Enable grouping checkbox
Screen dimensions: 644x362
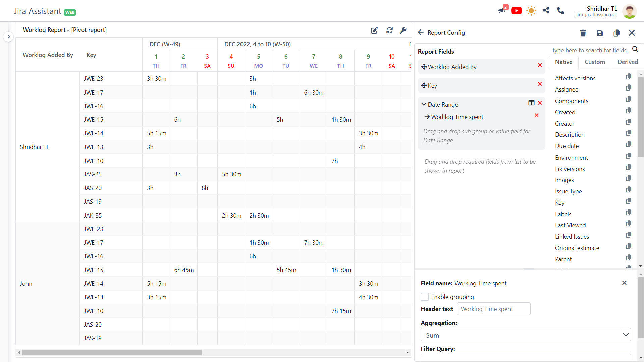[x=425, y=297]
